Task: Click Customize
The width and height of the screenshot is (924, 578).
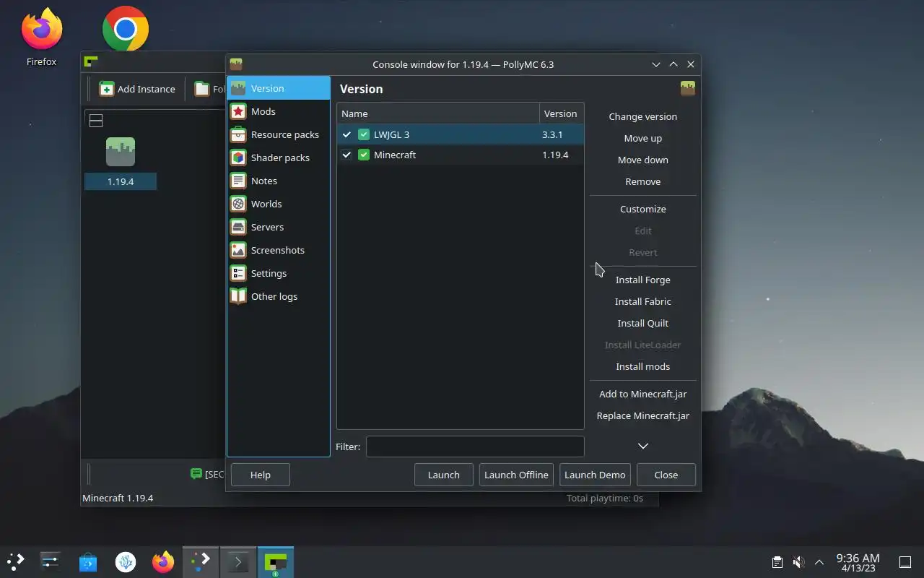Action: (x=643, y=209)
